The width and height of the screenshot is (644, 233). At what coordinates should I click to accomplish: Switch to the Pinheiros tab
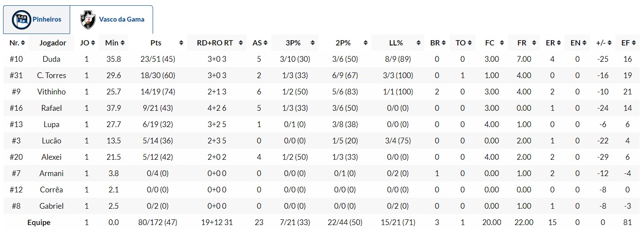pyautogui.click(x=37, y=20)
